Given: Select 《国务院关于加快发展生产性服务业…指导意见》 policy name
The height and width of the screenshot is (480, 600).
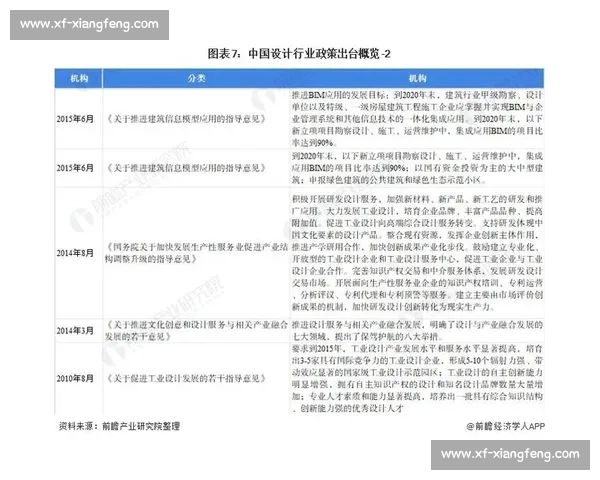Looking at the screenshot, I should [196, 253].
